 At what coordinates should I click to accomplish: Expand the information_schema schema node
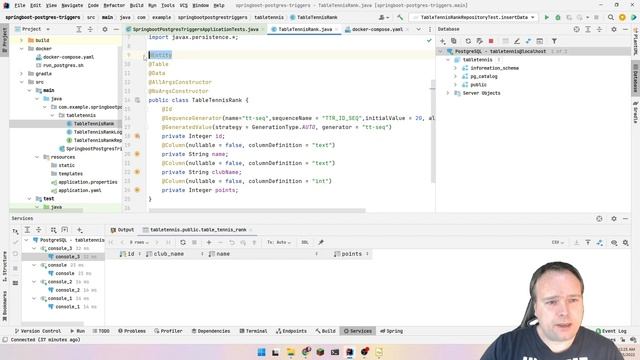456,68
